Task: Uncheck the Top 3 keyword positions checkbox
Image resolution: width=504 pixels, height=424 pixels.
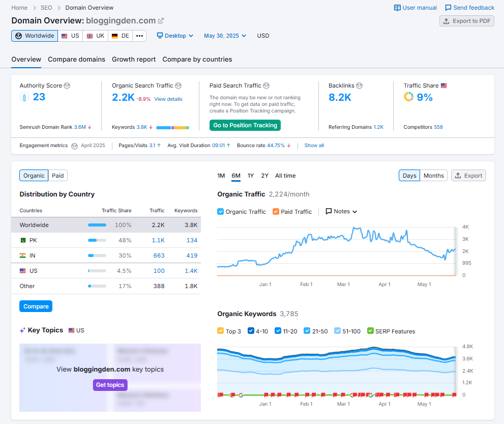Action: [220, 331]
